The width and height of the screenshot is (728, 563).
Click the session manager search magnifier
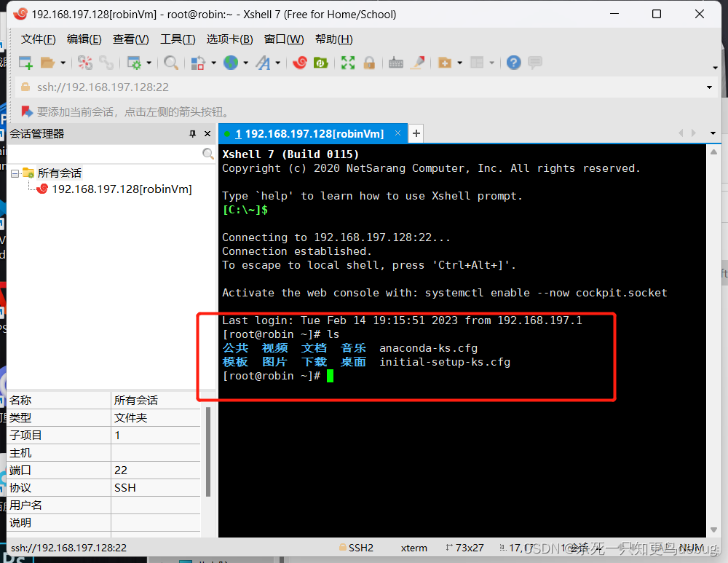pyautogui.click(x=208, y=154)
